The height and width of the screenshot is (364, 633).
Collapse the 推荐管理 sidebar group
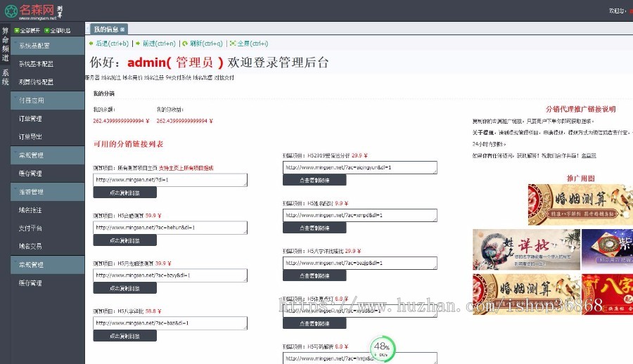pyautogui.click(x=47, y=192)
